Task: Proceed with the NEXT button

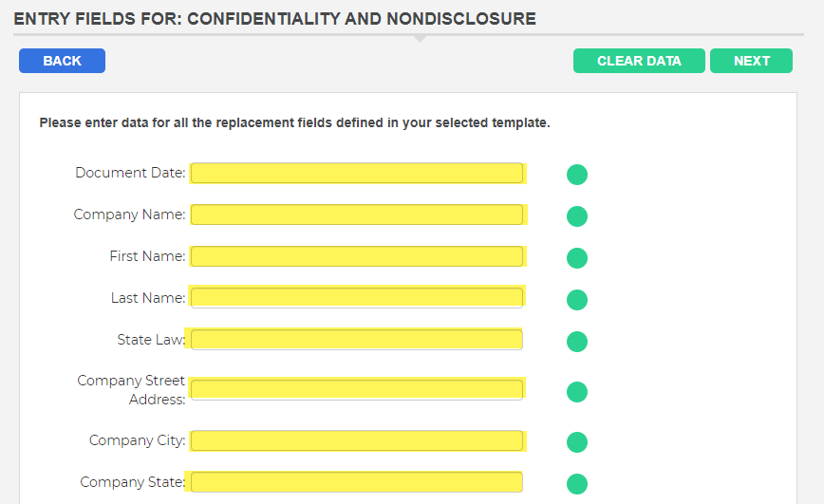Action: [752, 61]
